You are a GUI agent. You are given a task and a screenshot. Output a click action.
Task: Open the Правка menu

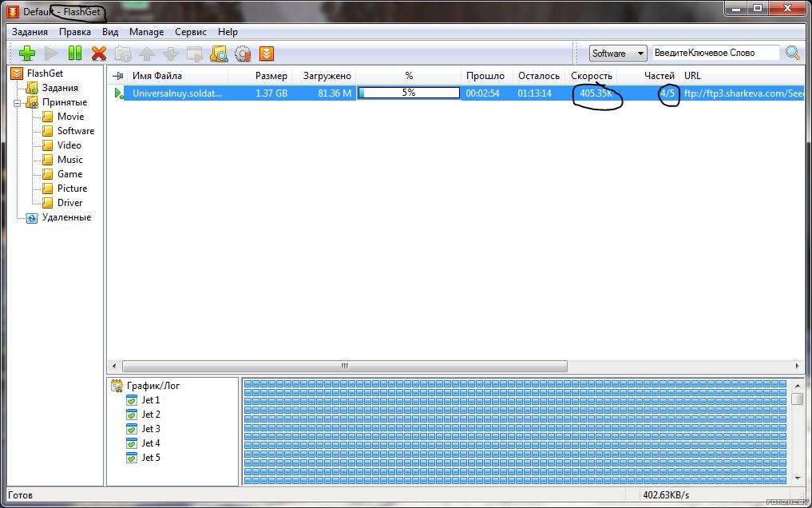74,32
